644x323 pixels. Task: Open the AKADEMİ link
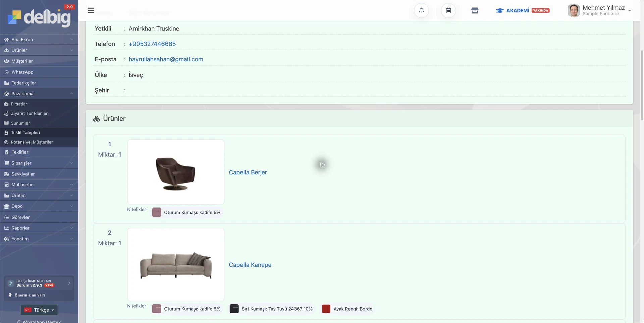point(518,11)
